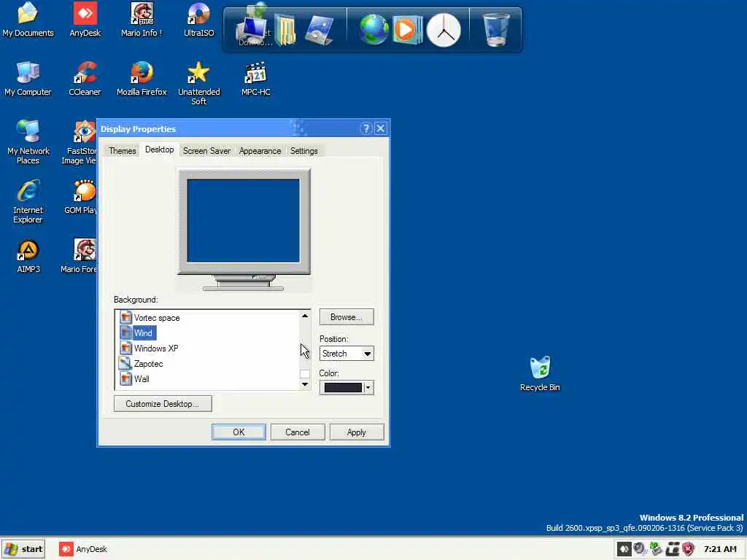Open My Documents desktop icon

pos(28,20)
